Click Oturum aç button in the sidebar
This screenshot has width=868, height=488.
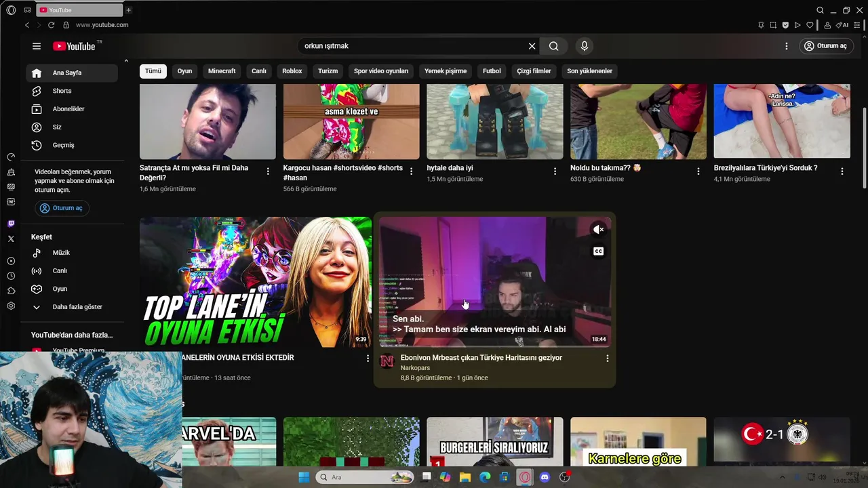[x=62, y=208]
